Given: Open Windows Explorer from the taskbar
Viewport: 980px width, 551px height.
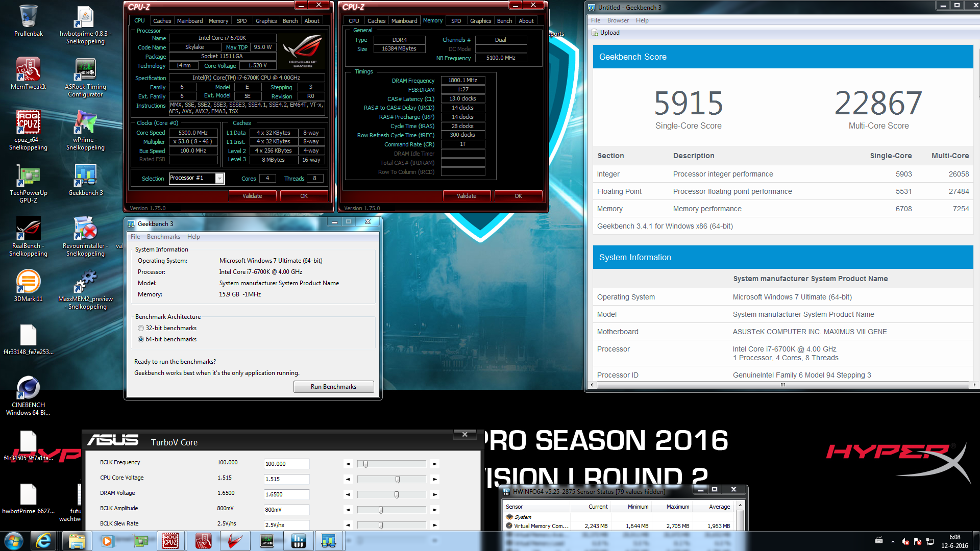Looking at the screenshot, I should pyautogui.click(x=77, y=541).
